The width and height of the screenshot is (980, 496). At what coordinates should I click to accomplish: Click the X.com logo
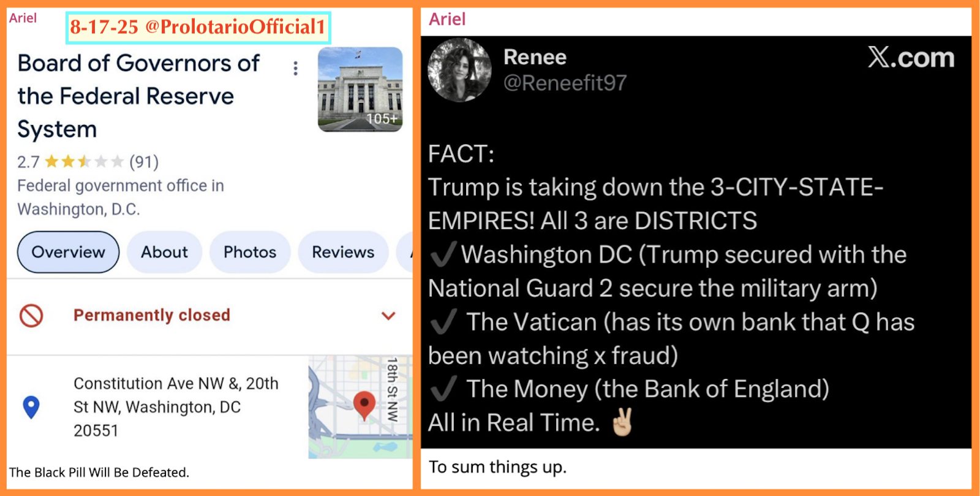point(911,58)
